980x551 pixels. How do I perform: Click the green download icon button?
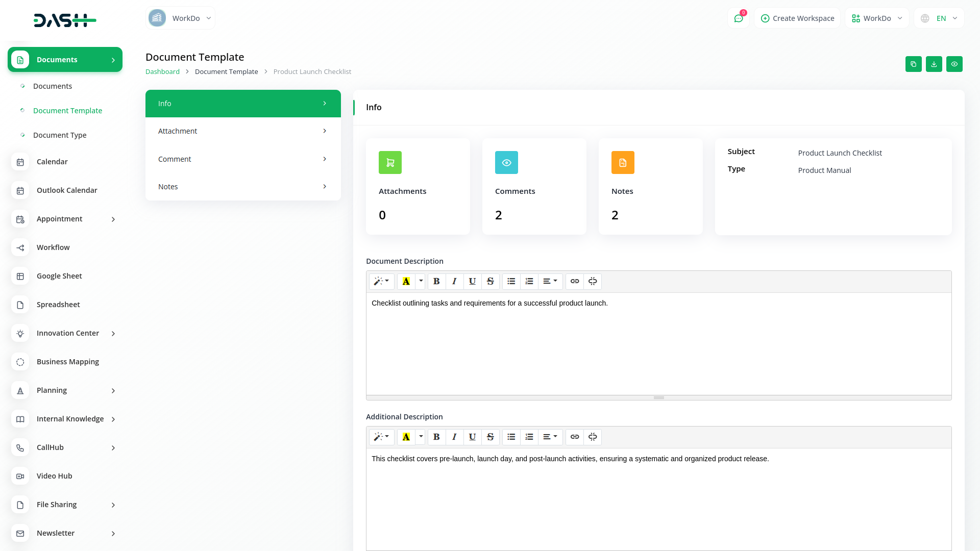click(934, 64)
